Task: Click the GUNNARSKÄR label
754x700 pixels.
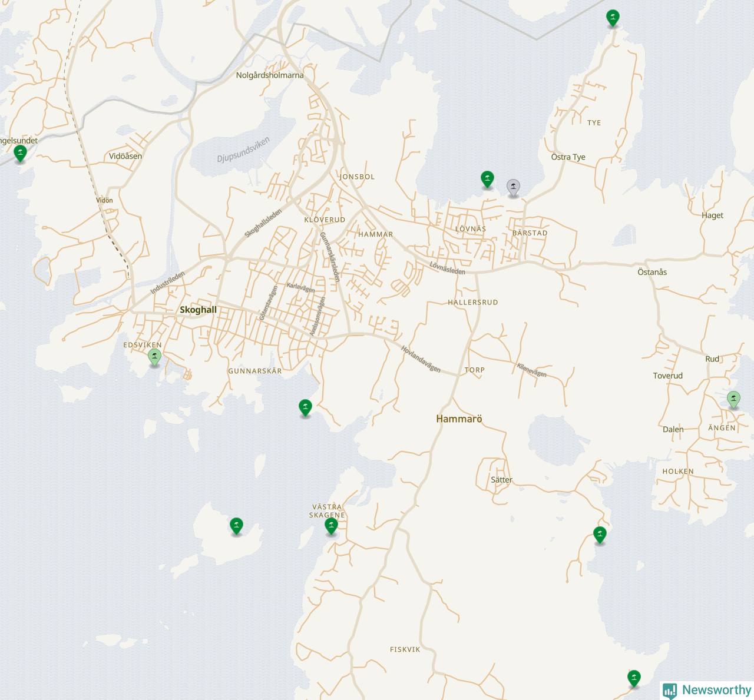Action: point(255,371)
